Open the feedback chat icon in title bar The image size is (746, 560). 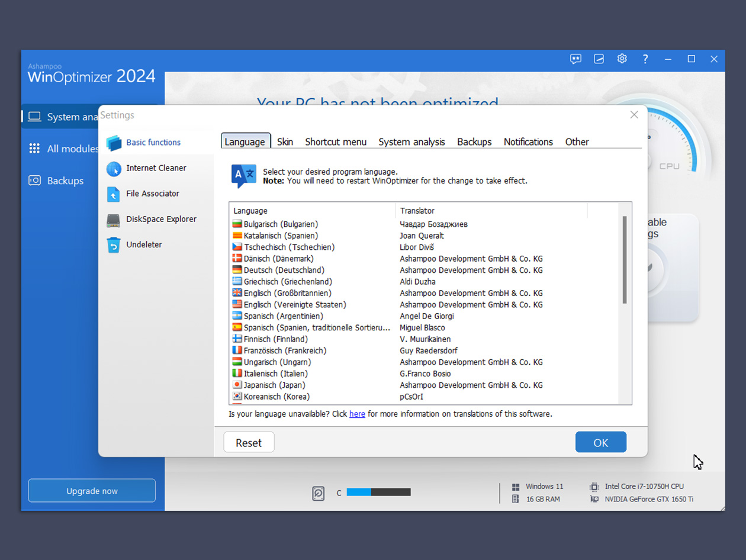pos(575,59)
